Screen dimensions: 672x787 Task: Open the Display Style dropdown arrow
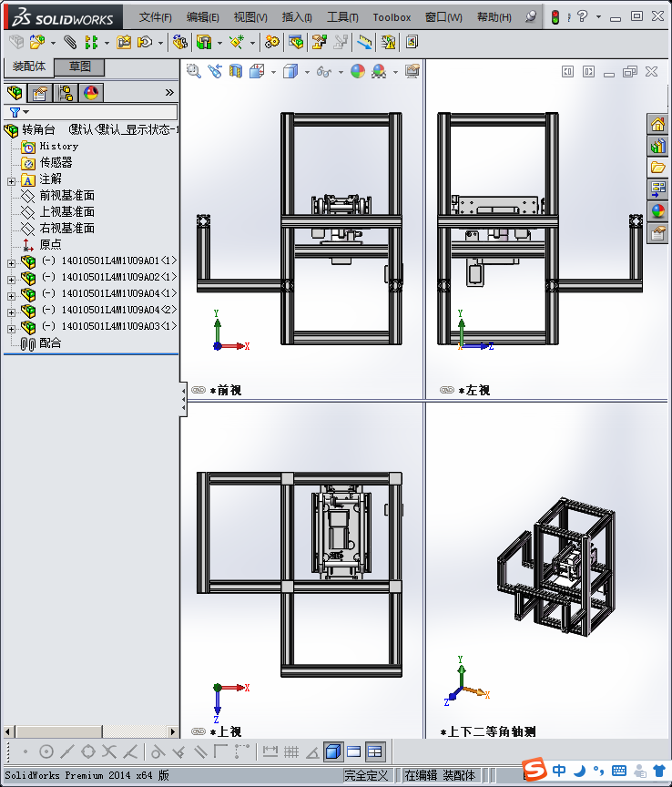(307, 72)
